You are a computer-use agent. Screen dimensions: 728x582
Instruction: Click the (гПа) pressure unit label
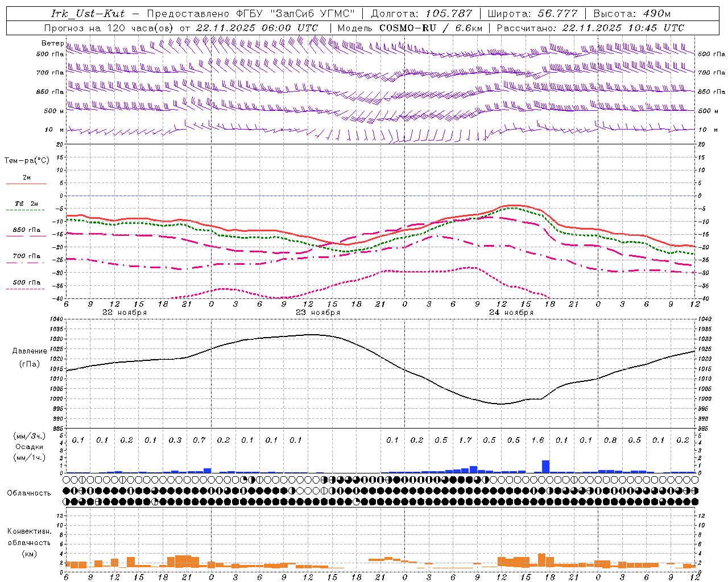pos(30,364)
